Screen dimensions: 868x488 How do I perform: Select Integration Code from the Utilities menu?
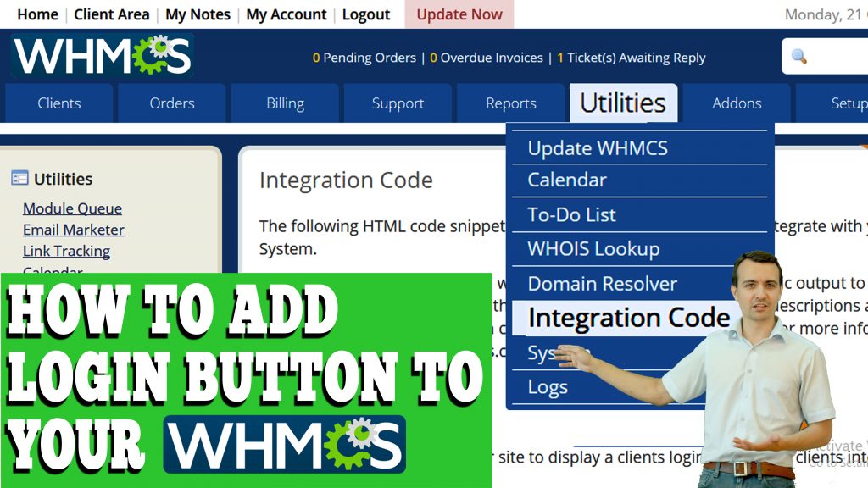629,317
